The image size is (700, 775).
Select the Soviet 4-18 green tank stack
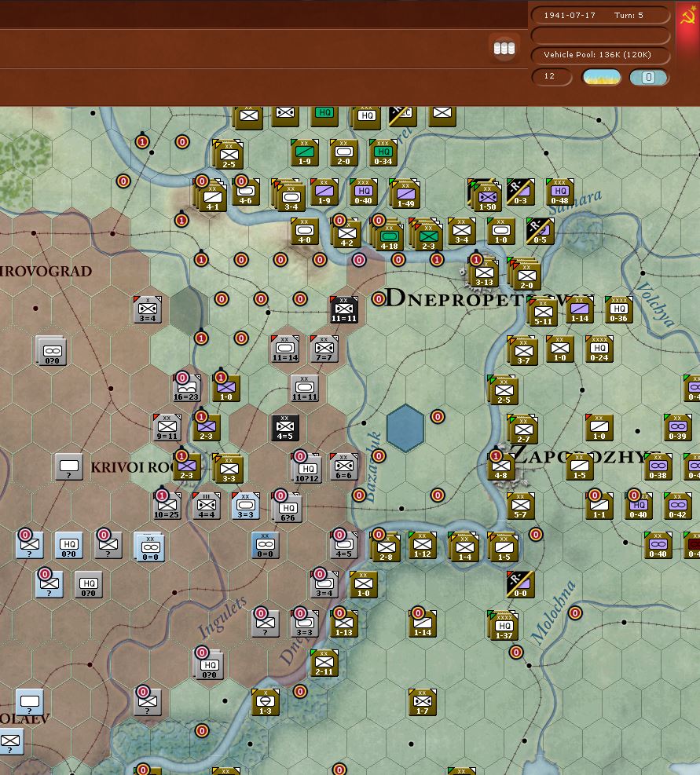pyautogui.click(x=387, y=234)
